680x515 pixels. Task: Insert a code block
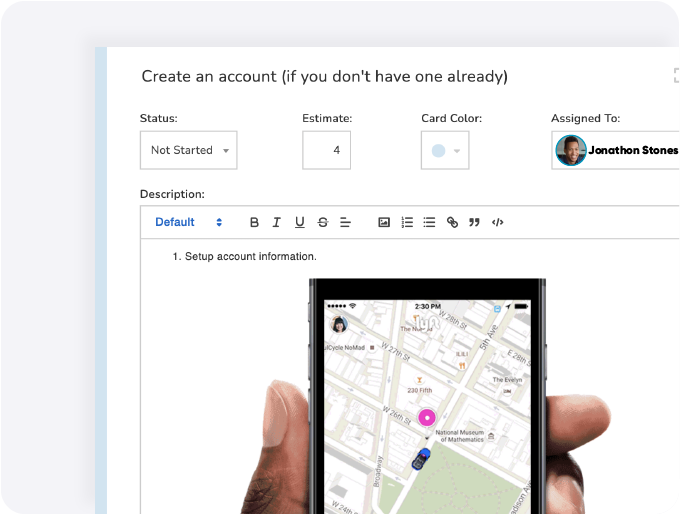(497, 222)
